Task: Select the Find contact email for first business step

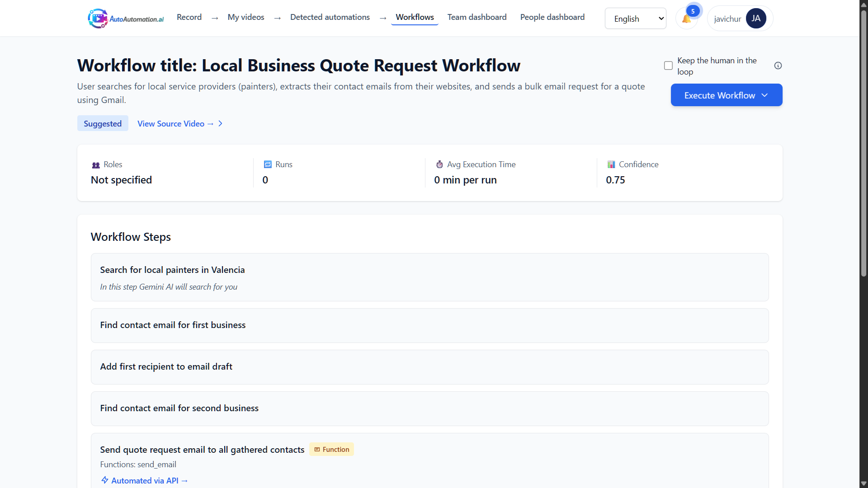Action: tap(429, 325)
